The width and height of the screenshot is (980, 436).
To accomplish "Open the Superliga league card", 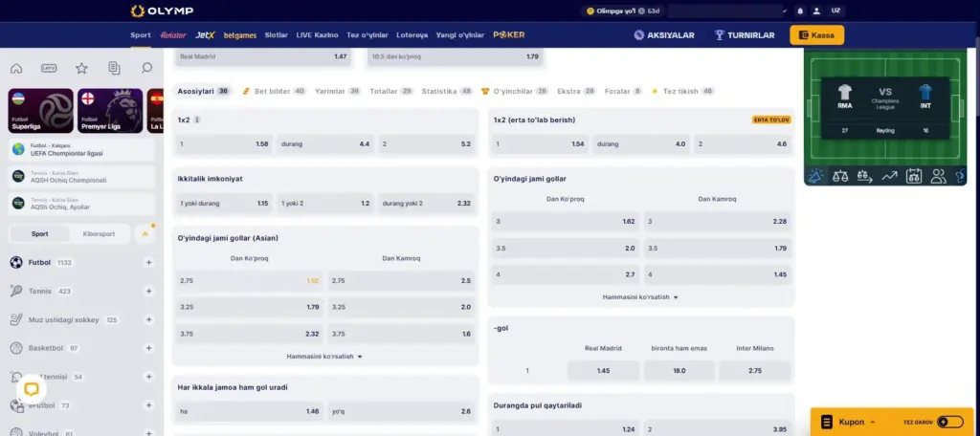I will 40,111.
